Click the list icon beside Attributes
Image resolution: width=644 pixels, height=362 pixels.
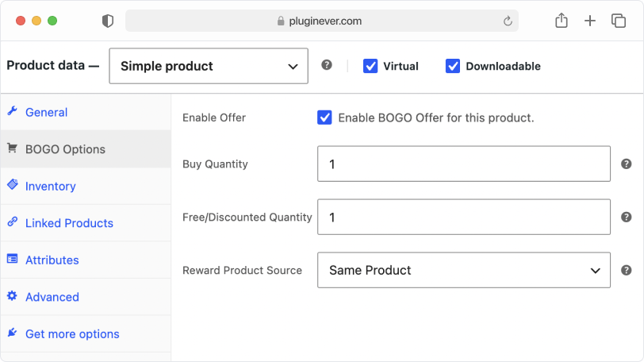click(13, 259)
